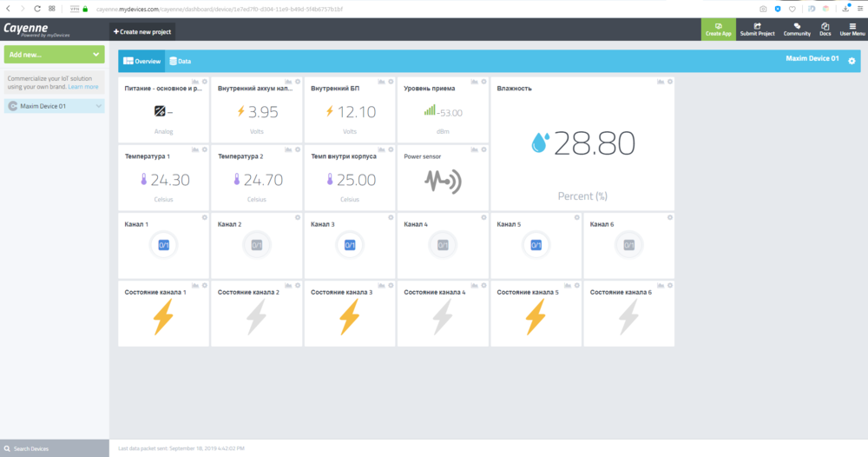The image size is (868, 457).
Task: Toggle the Канал 2 switch button
Action: point(256,246)
